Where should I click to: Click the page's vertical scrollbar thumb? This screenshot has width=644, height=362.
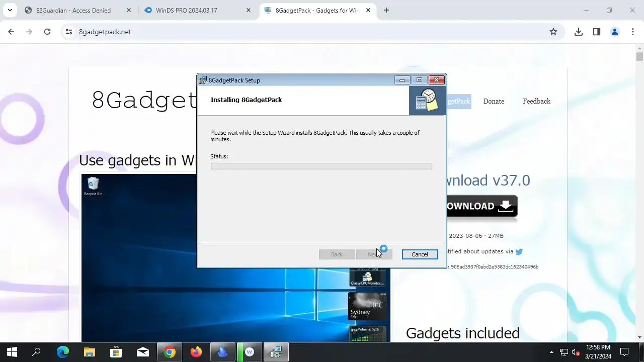639,56
